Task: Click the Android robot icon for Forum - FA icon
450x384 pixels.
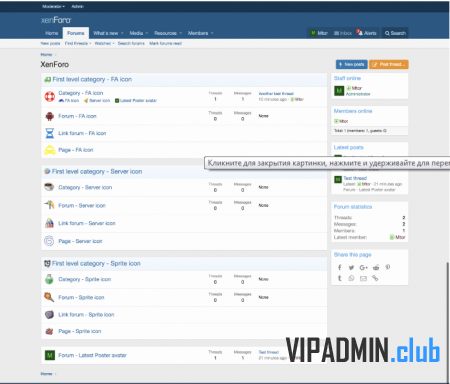Action: point(49,116)
